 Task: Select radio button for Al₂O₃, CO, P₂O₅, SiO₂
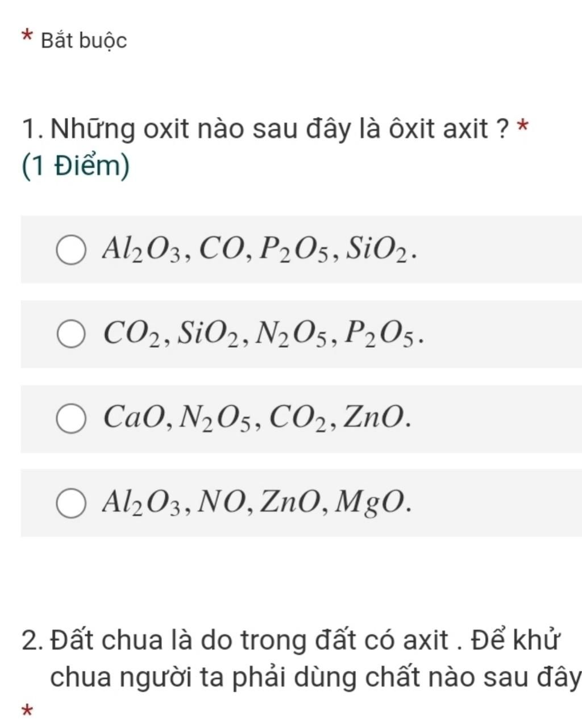click(71, 251)
